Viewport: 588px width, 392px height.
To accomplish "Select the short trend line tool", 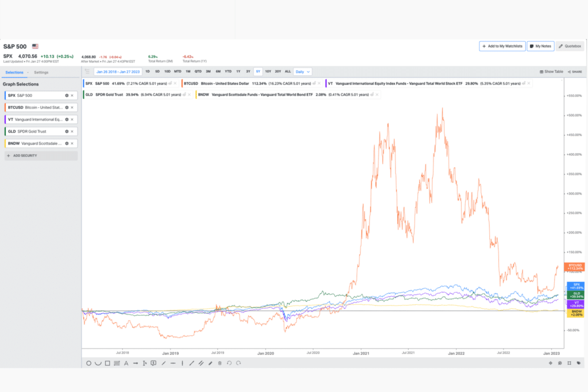I will coord(164,363).
